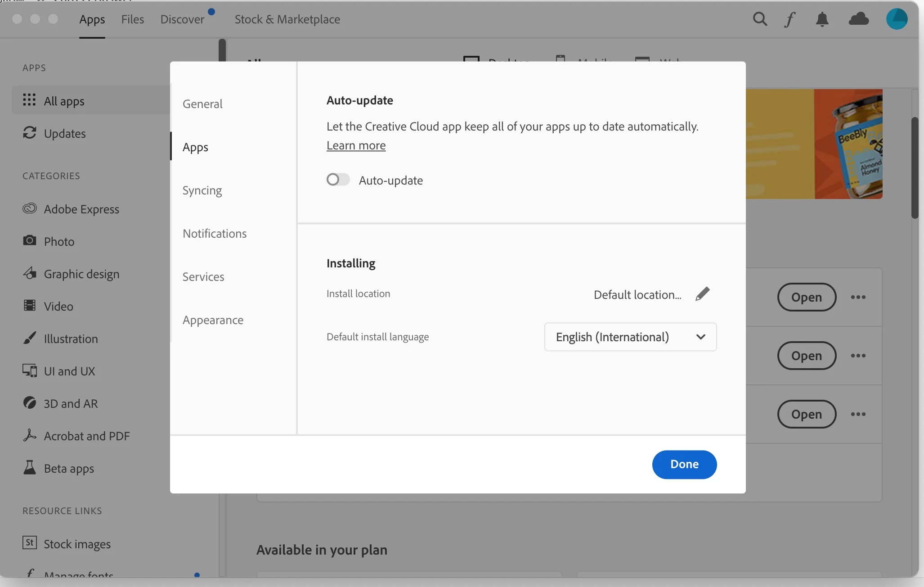924x587 pixels.
Task: Follow the Learn more link
Action: point(356,146)
